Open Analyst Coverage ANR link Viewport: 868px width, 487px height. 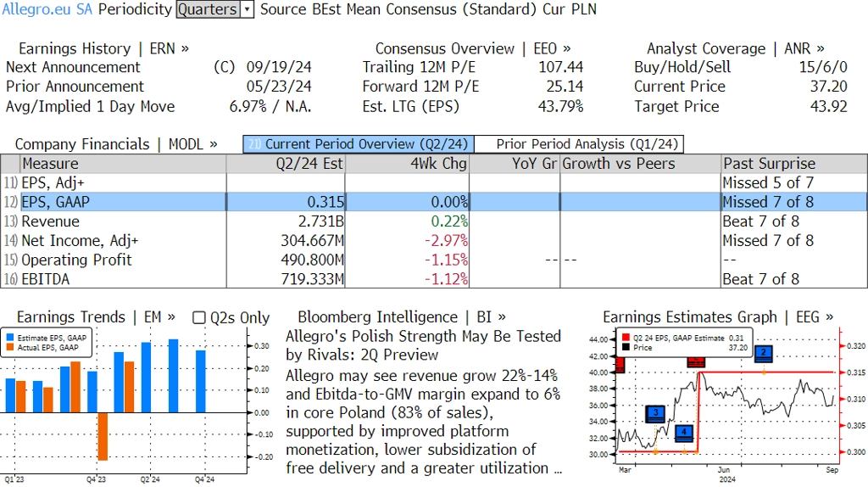pyautogui.click(x=735, y=48)
